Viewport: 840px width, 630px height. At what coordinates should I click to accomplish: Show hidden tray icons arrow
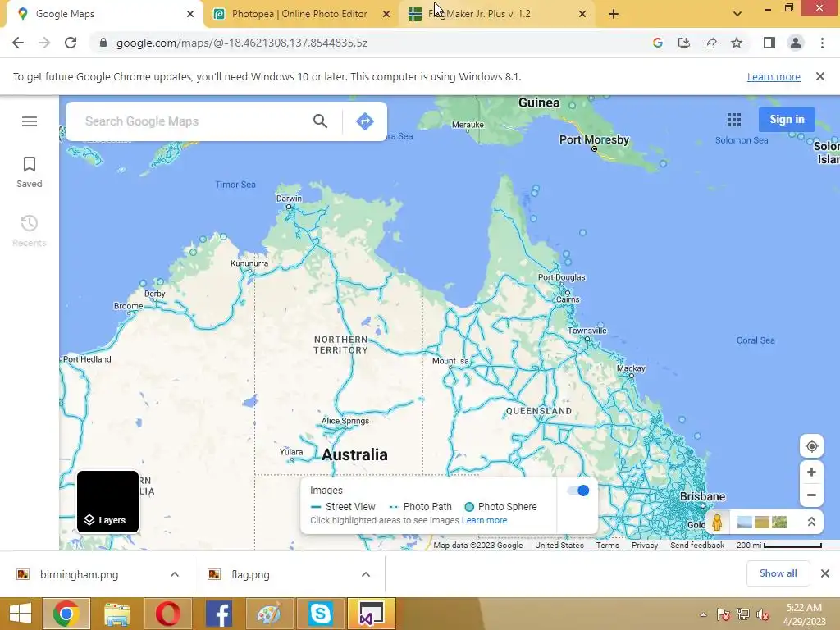(703, 614)
